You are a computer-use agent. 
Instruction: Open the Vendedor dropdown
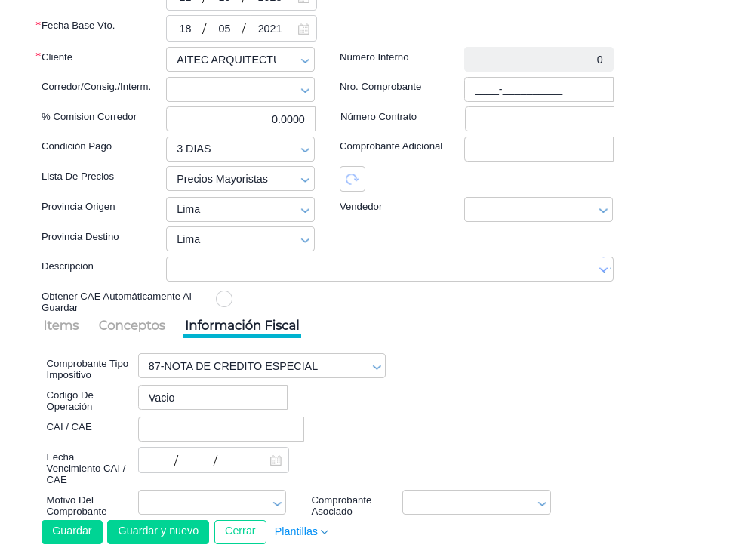coord(603,210)
